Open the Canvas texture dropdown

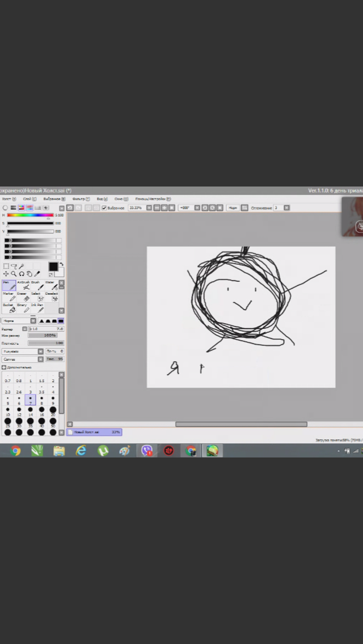coord(23,359)
